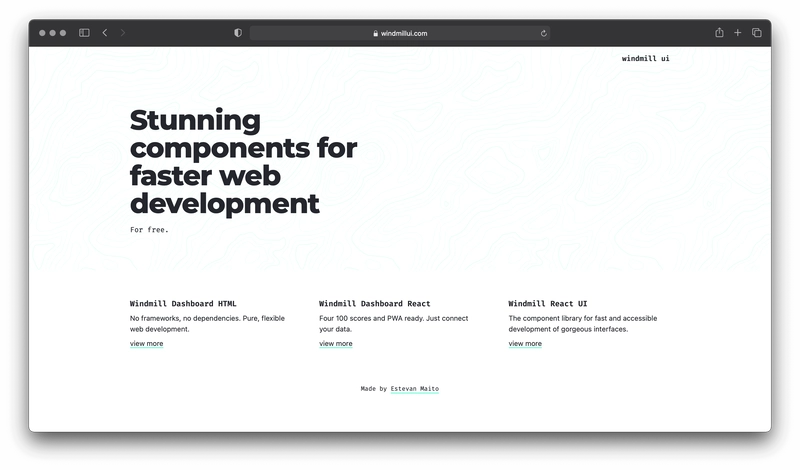Click the 'Stunning components' hero headline
800x470 pixels.
pyautogui.click(x=243, y=162)
